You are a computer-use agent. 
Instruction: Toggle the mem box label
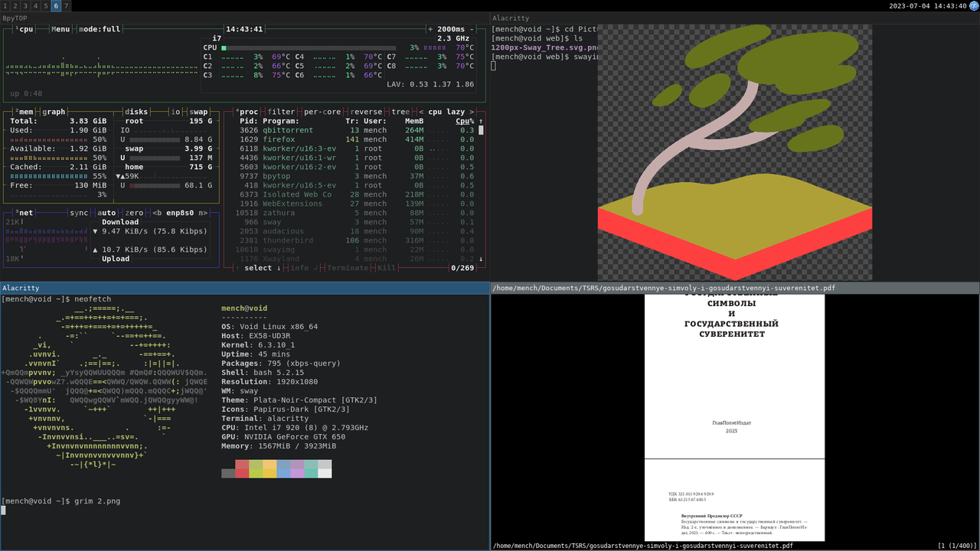24,112
